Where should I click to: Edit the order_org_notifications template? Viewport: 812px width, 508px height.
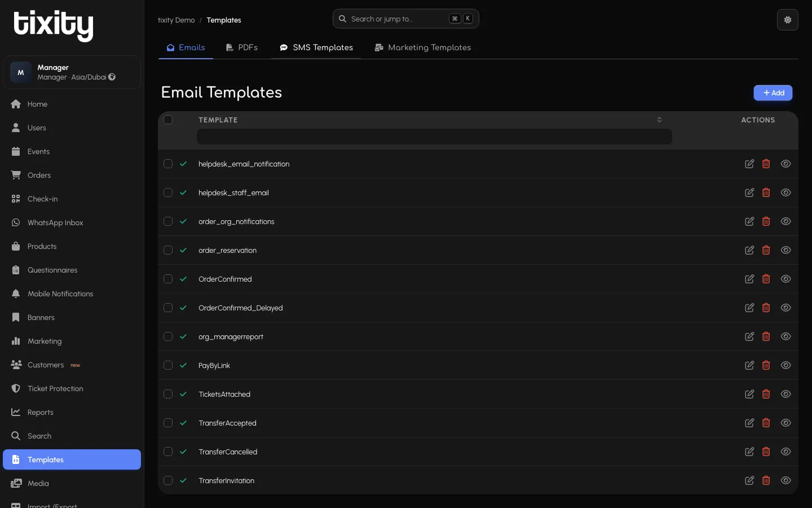[x=749, y=221]
